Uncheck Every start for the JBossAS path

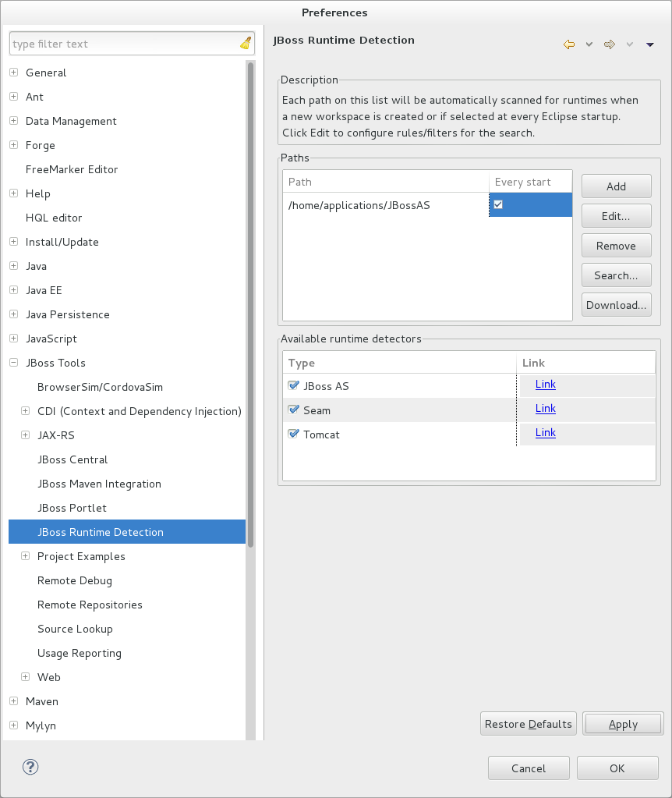tap(497, 204)
